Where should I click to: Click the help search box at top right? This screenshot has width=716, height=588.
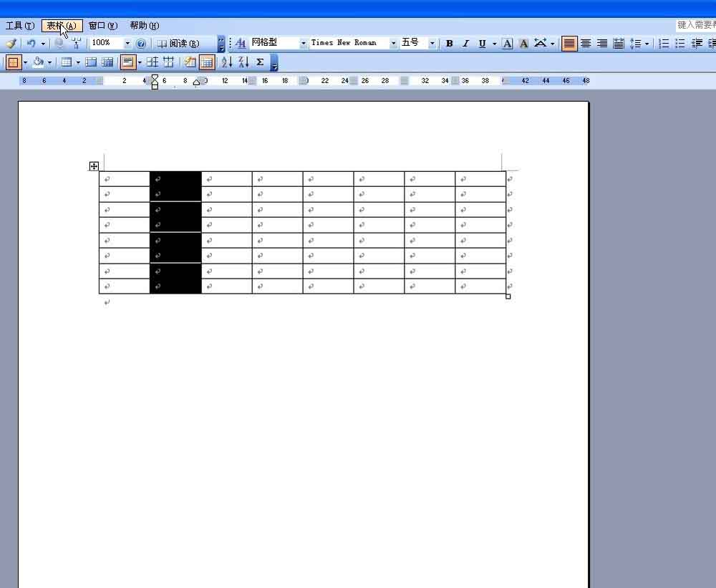[695, 25]
